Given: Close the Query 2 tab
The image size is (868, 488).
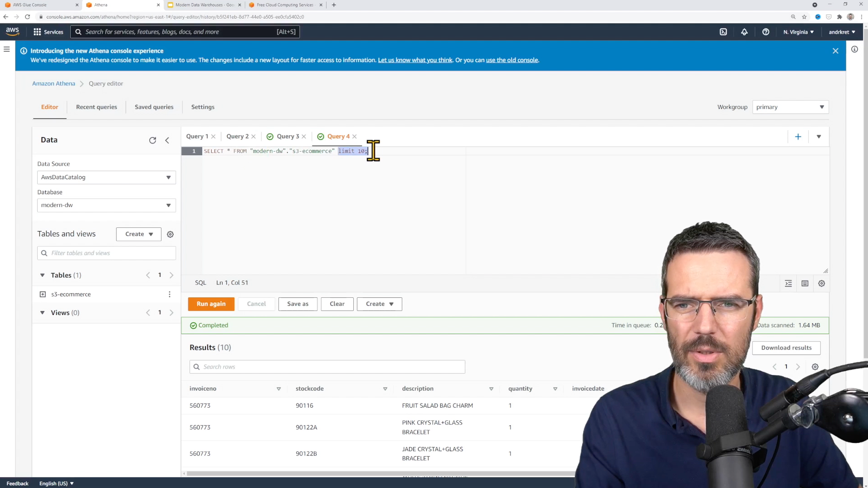Looking at the screenshot, I should coord(254,137).
